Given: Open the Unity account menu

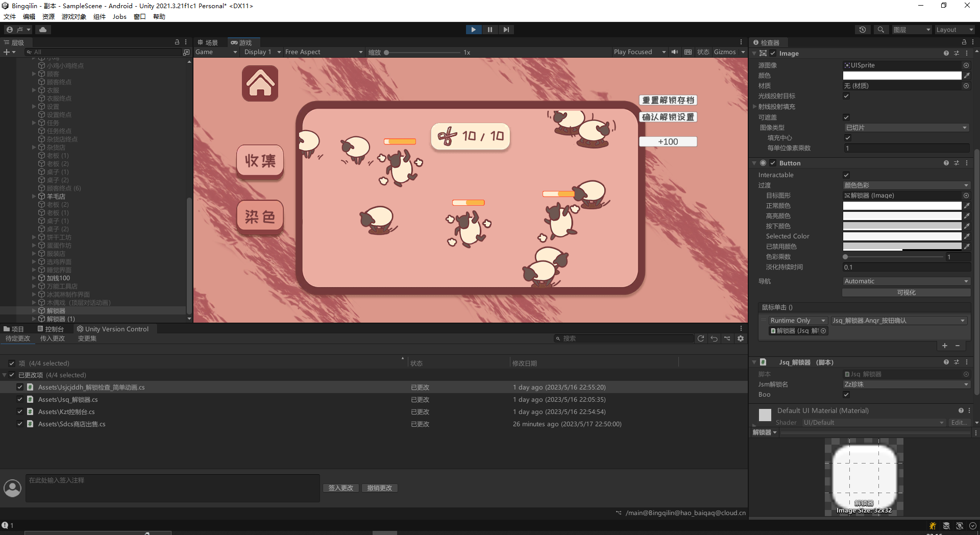Looking at the screenshot, I should 18,30.
